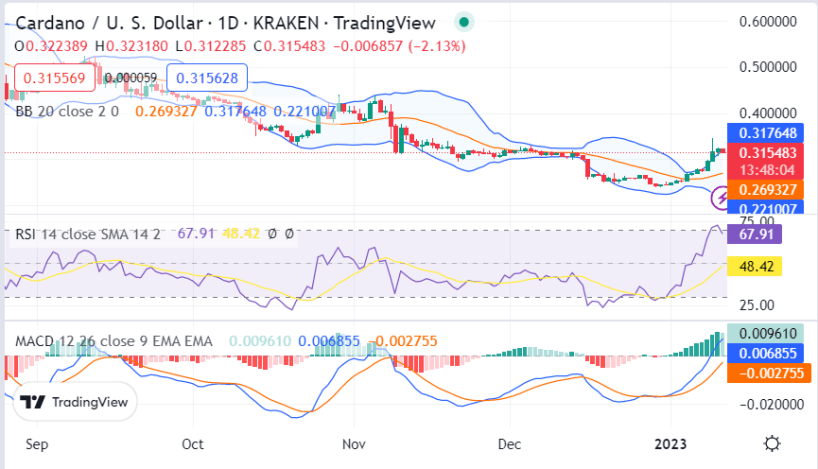Click the orange -0.002755 signal tag
This screenshot has width=818, height=469.
click(x=769, y=373)
